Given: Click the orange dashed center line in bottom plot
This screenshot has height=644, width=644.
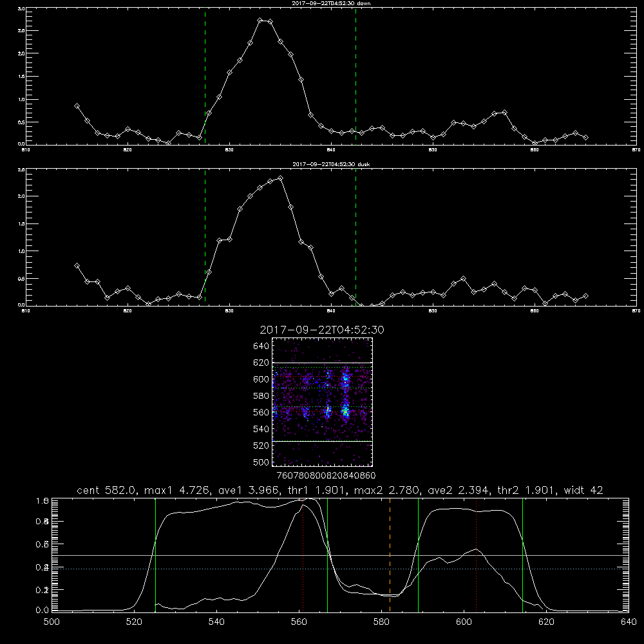Looking at the screenshot, I should [x=390, y=554].
